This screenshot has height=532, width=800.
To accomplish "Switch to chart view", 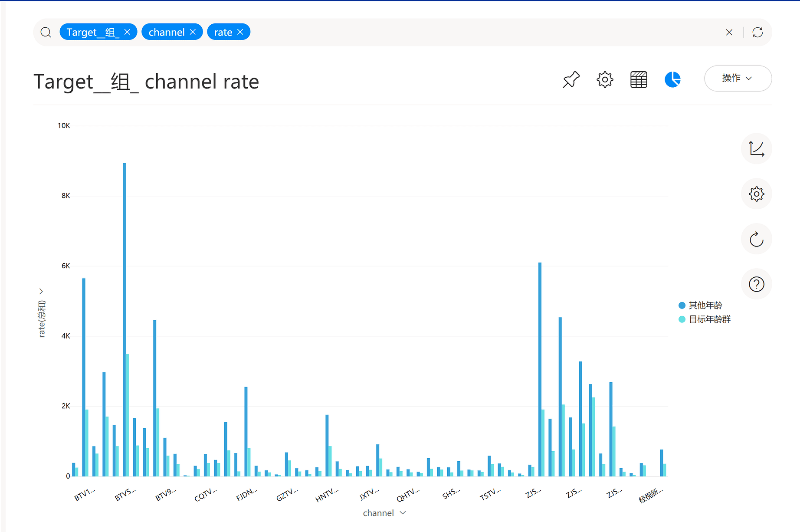I will tap(672, 79).
